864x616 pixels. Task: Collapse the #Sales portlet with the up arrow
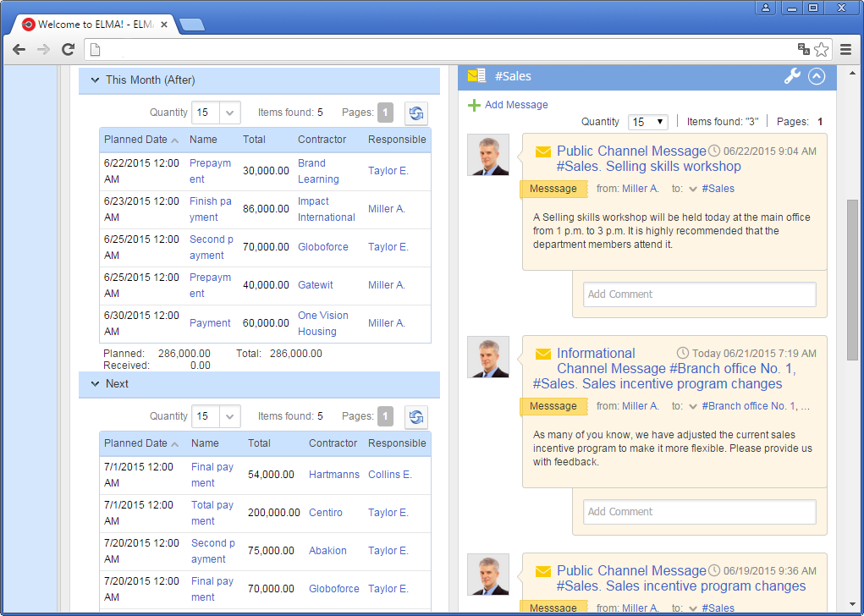pyautogui.click(x=817, y=76)
